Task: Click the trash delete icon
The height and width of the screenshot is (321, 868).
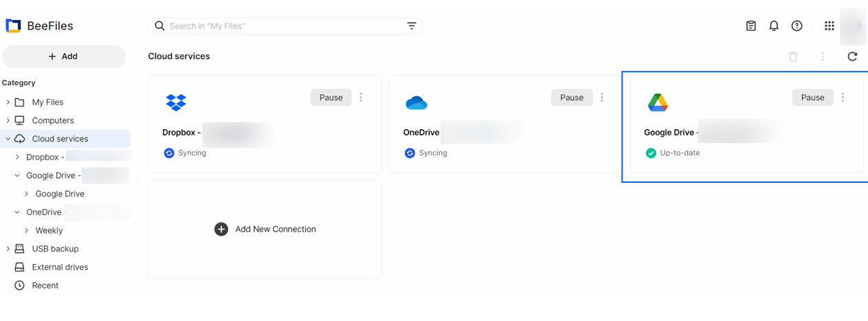Action: coord(793,56)
